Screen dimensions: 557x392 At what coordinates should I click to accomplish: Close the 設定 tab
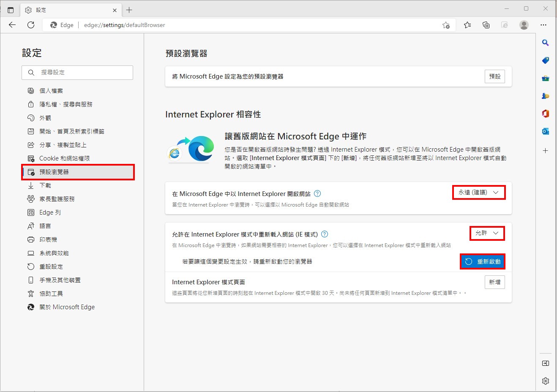click(115, 10)
